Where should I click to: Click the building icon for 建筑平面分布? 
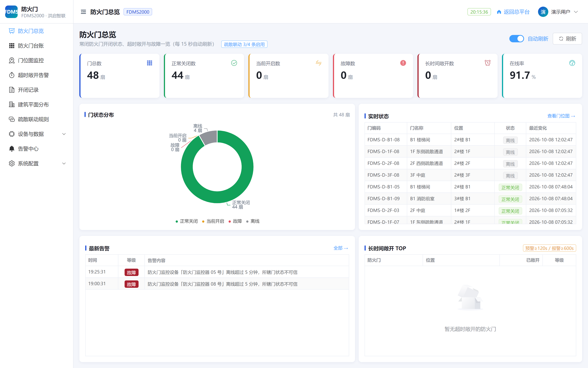[x=12, y=105]
